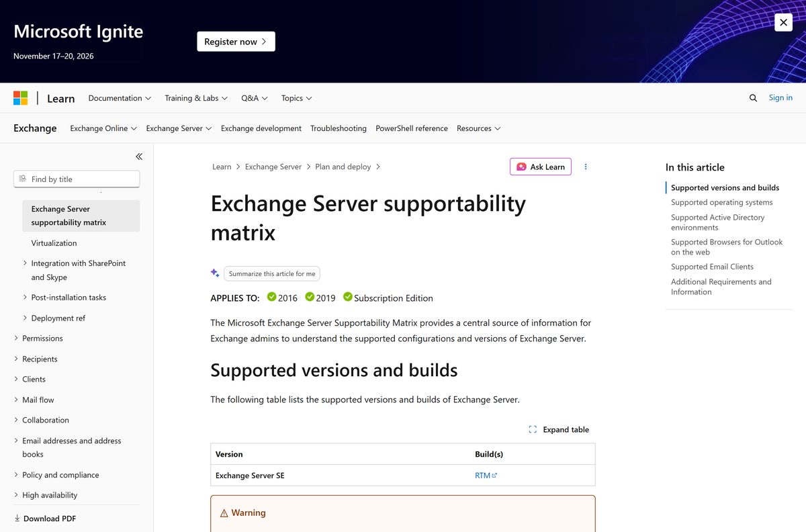Open the Resources dropdown
This screenshot has width=806, height=532.
[479, 128]
